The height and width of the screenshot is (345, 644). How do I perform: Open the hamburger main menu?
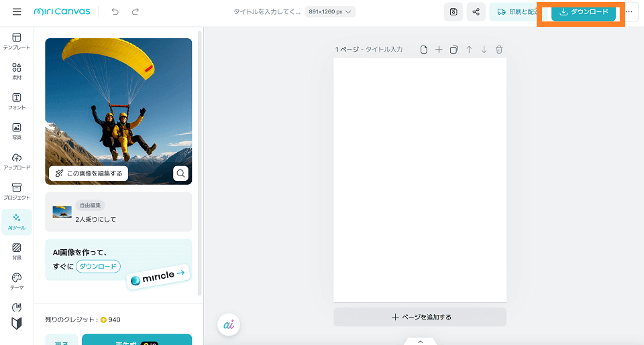[17, 12]
